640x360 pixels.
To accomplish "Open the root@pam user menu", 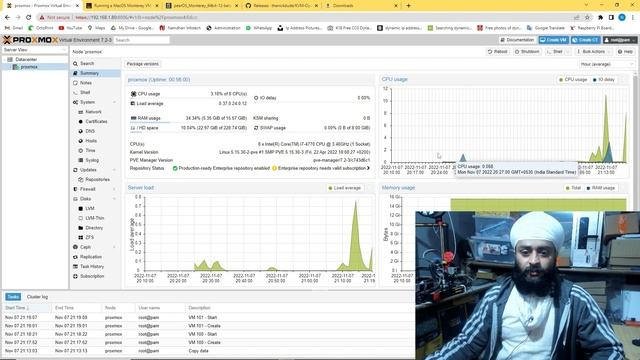I will click(620, 40).
